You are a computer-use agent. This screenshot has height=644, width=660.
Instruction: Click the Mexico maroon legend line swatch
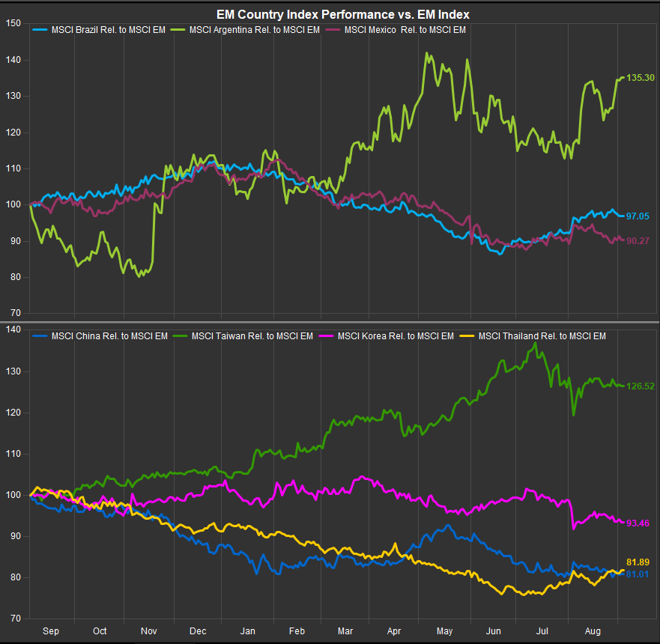click(x=333, y=30)
